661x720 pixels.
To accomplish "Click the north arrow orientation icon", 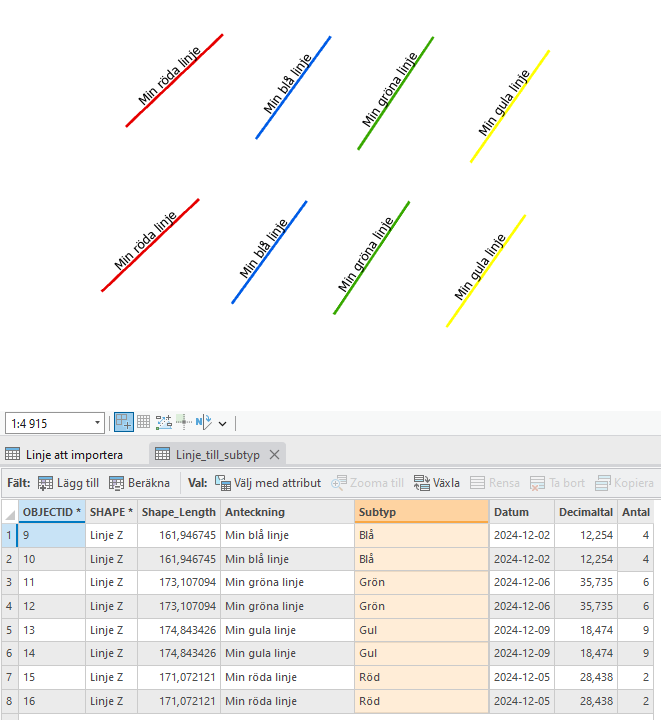I will pyautogui.click(x=204, y=422).
